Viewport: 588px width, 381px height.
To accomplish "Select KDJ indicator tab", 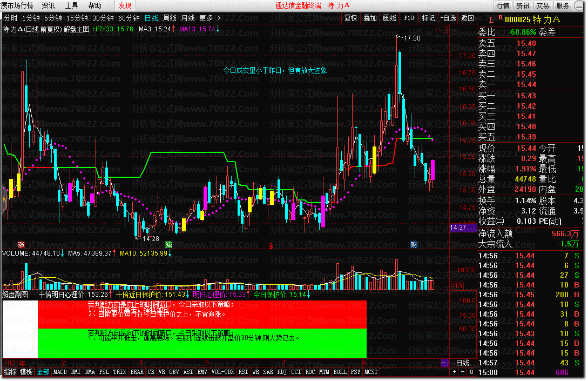I will tap(282, 372).
